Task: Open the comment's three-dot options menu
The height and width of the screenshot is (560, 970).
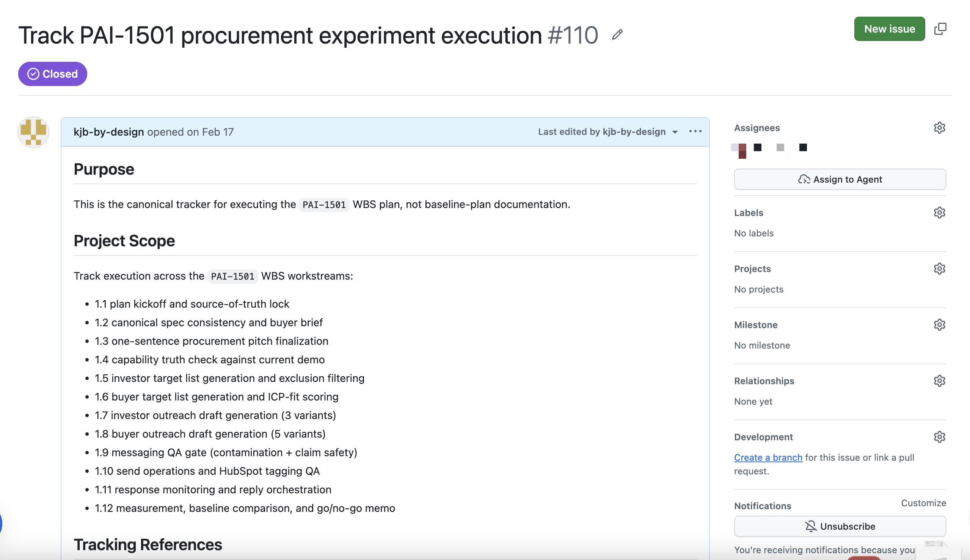Action: tap(695, 131)
